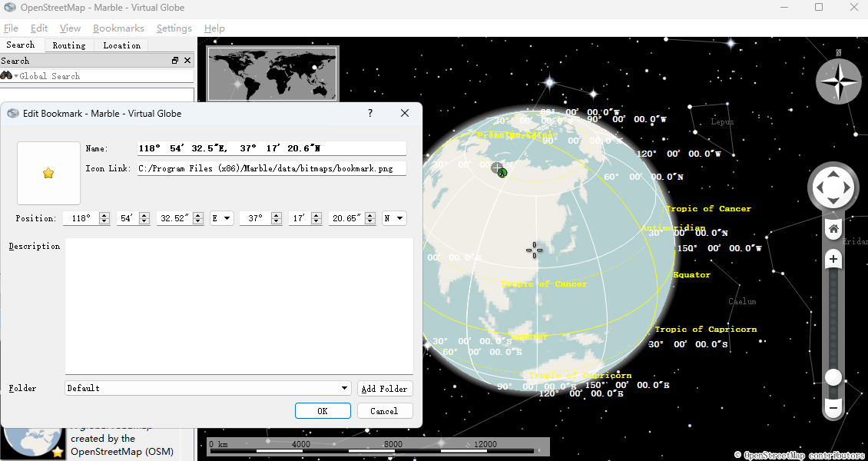Click the zoom slider handle

click(x=833, y=377)
